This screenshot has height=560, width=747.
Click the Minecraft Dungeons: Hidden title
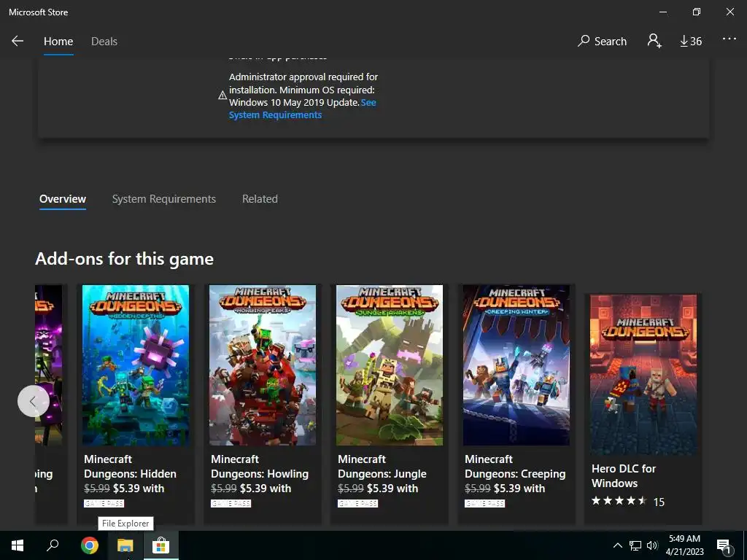(x=130, y=467)
